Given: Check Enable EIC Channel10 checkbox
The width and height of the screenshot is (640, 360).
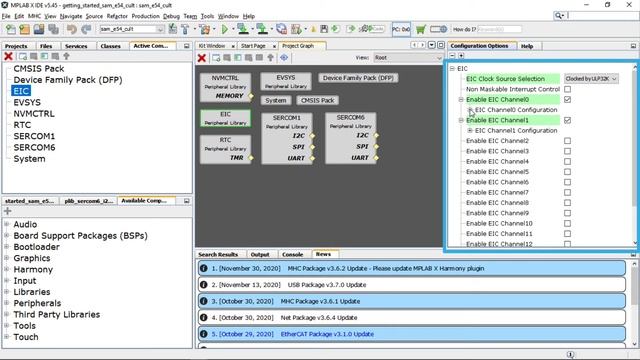Looking at the screenshot, I should (x=567, y=224).
